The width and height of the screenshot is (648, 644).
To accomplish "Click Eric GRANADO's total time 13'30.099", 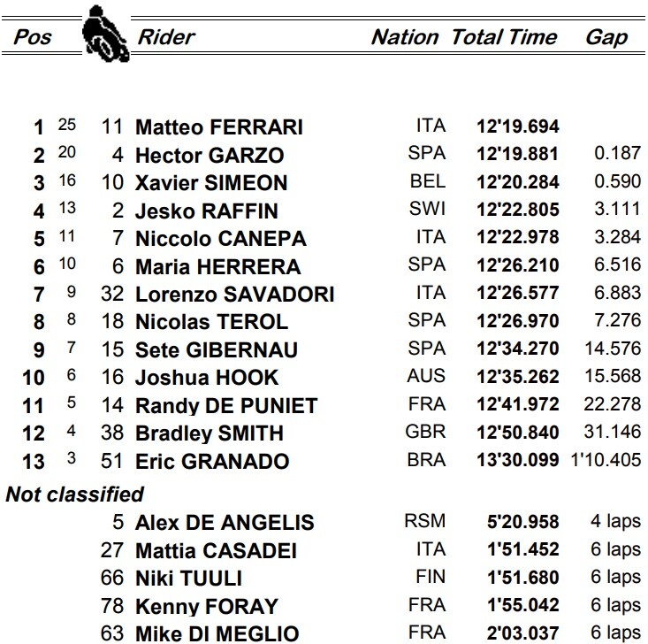I will click(518, 460).
